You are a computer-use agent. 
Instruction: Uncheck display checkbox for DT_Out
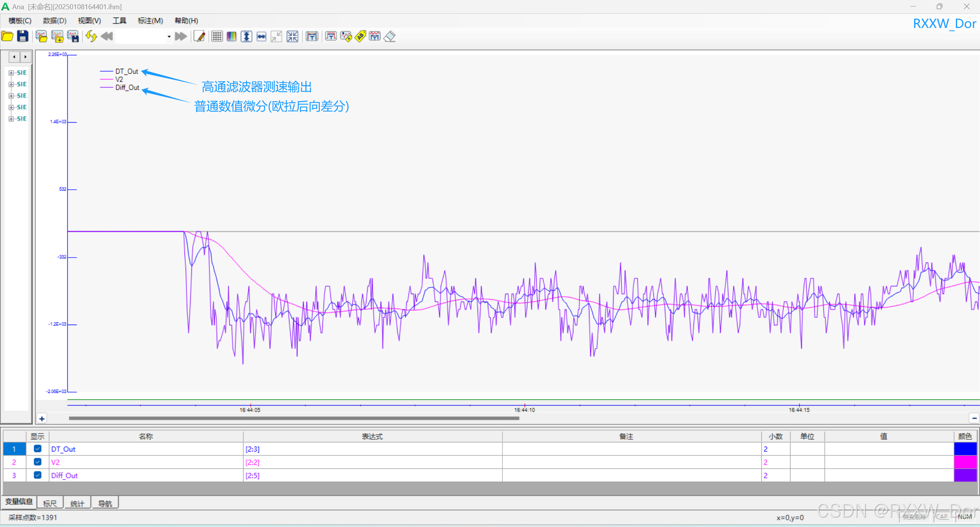click(x=38, y=448)
